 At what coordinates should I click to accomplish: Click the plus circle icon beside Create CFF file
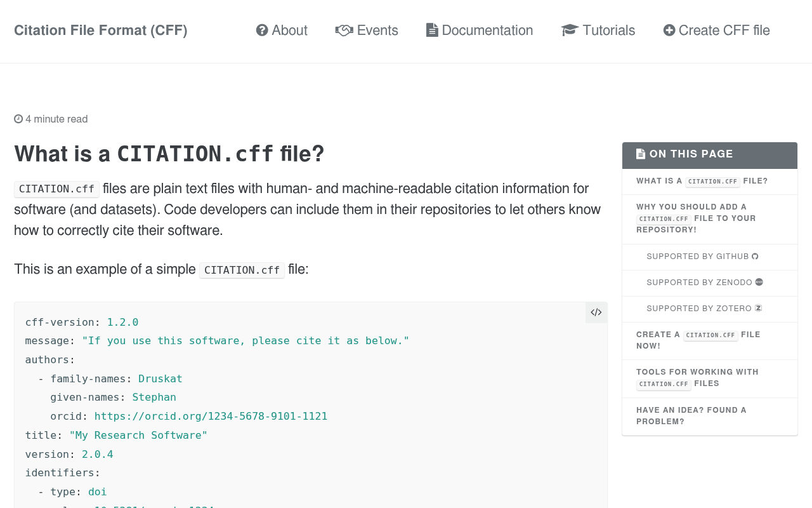click(669, 30)
